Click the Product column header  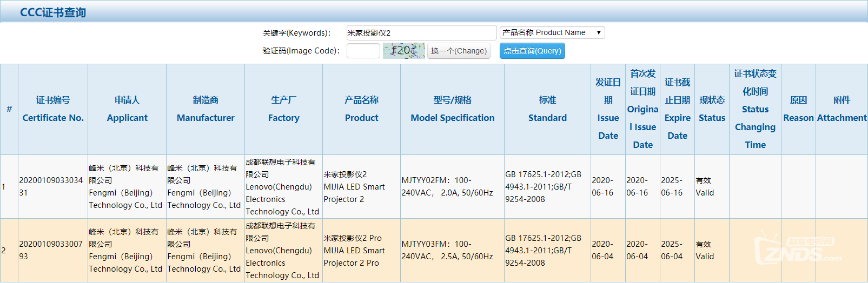click(x=362, y=109)
